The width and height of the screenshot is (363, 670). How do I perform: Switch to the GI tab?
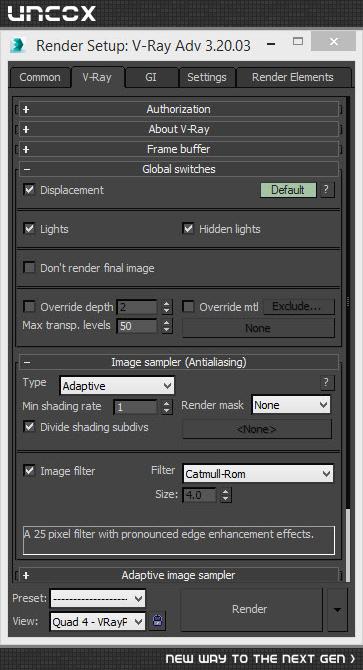151,77
